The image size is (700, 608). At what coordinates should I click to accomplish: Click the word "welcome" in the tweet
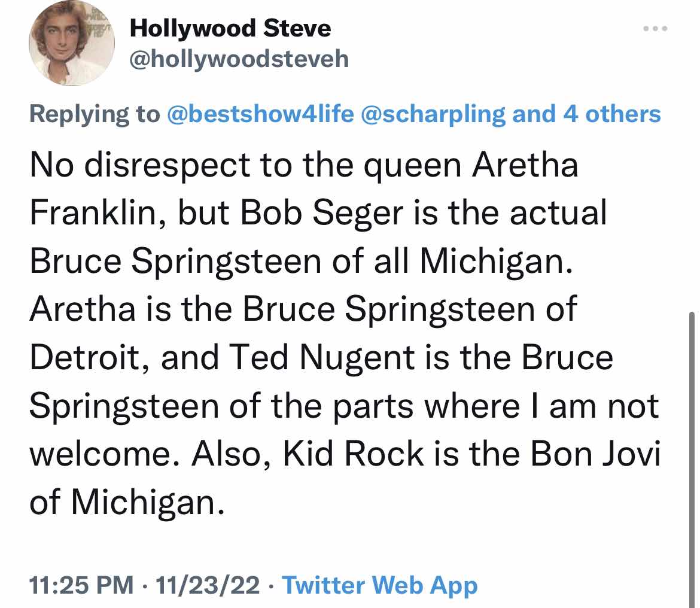point(104,455)
